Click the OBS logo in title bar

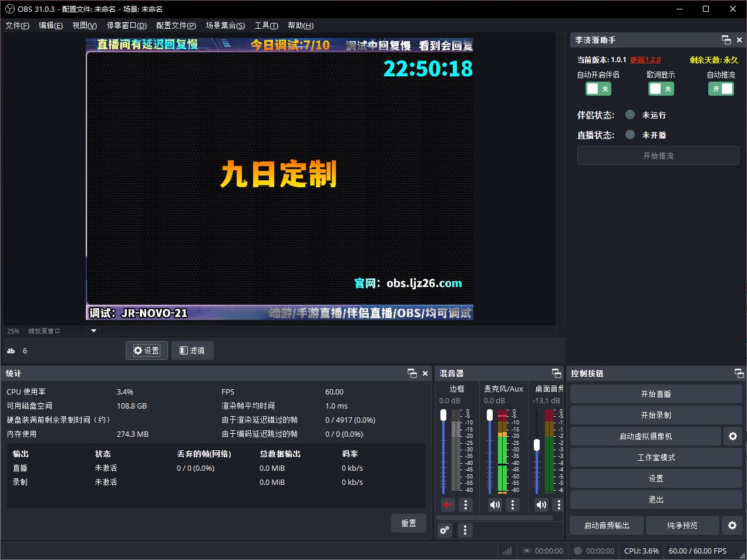click(x=9, y=9)
